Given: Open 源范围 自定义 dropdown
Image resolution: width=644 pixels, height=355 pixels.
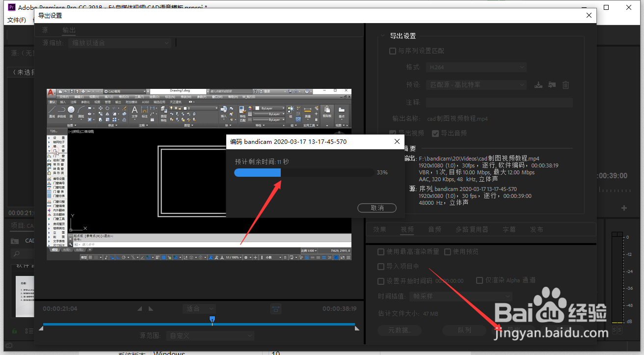Looking at the screenshot, I should click(x=210, y=336).
